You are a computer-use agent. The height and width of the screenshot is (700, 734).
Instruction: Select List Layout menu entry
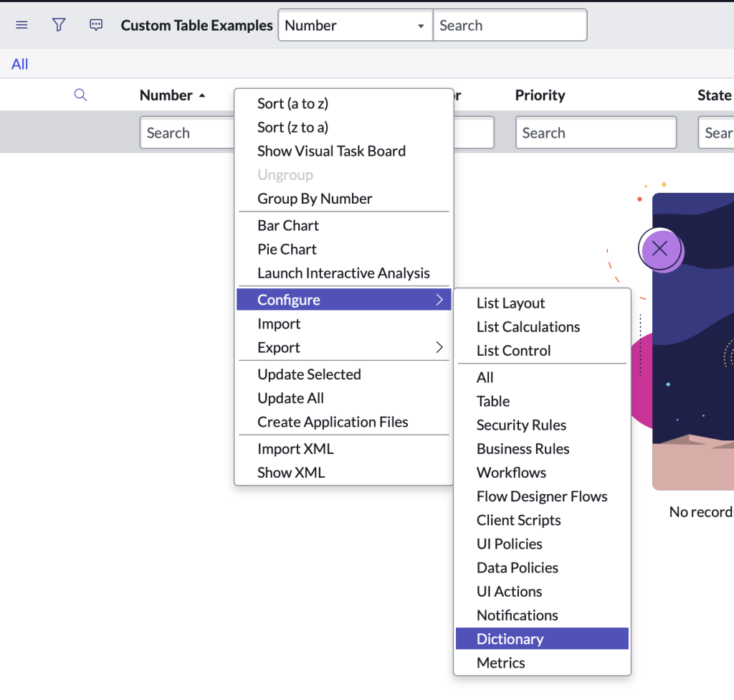tap(510, 303)
